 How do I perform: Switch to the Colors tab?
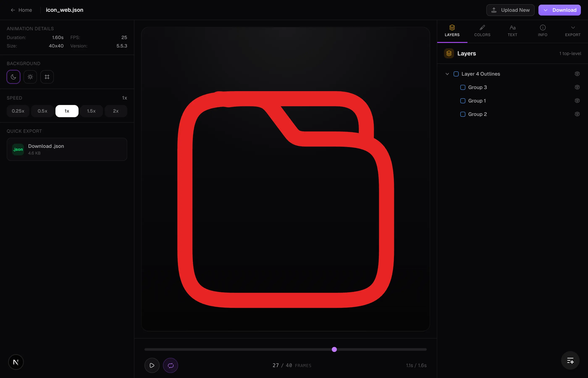click(x=482, y=31)
